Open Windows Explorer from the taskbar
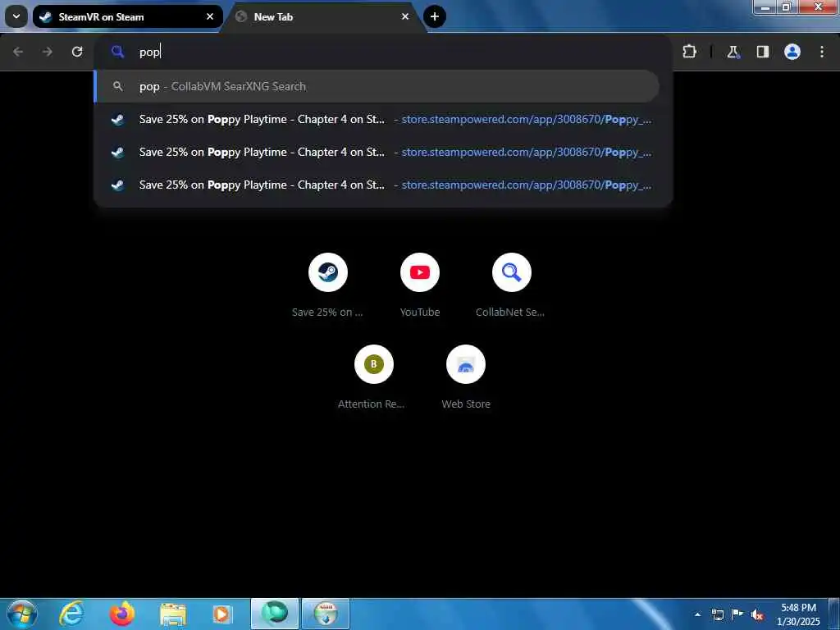The width and height of the screenshot is (840, 630). pos(172,614)
